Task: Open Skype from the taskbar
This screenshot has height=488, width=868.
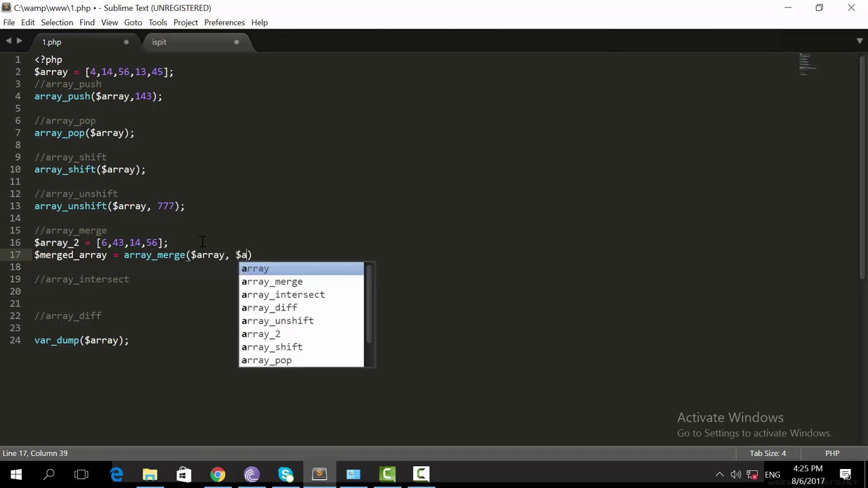Action: (x=285, y=474)
